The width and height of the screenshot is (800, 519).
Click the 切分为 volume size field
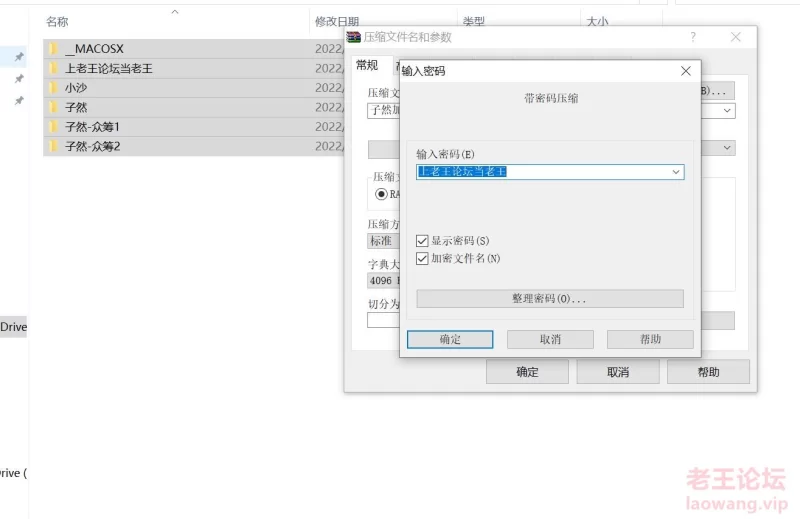pos(383,320)
